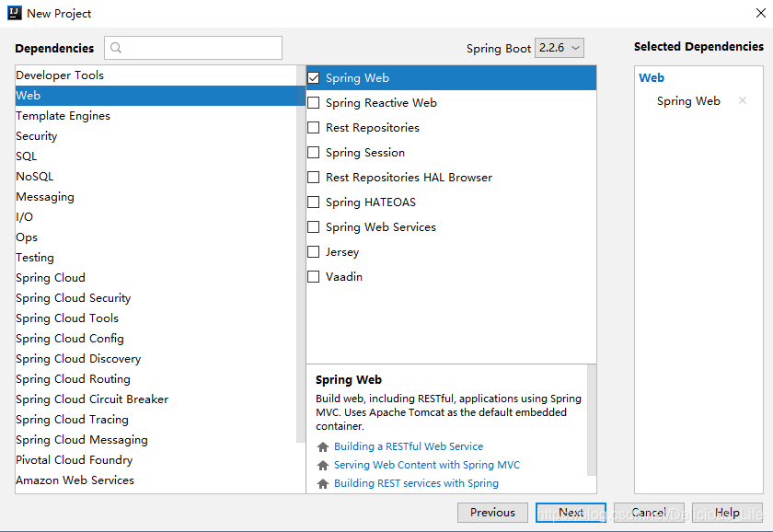Open the Spring Cloud category
773x532 pixels.
[x=156, y=278]
